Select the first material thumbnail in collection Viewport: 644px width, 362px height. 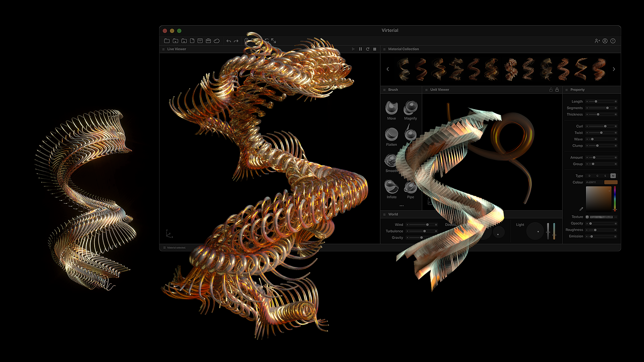click(404, 69)
